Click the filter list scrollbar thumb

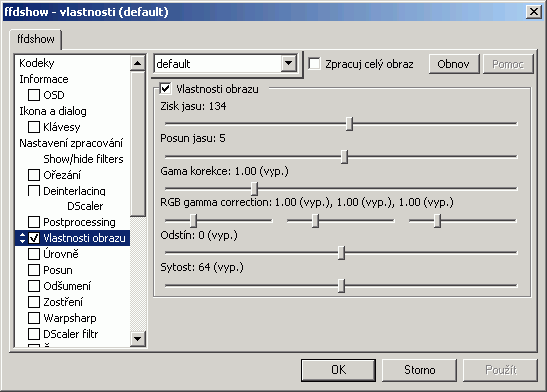pos(138,144)
